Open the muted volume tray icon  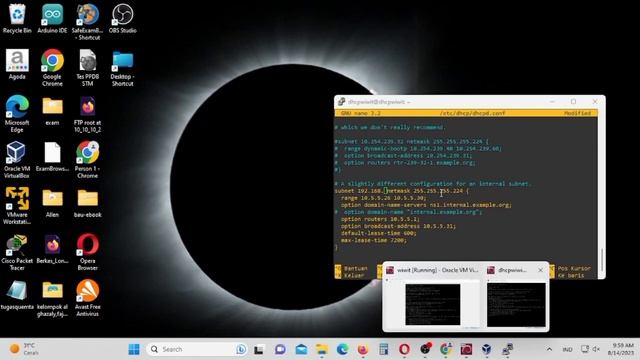pos(596,349)
